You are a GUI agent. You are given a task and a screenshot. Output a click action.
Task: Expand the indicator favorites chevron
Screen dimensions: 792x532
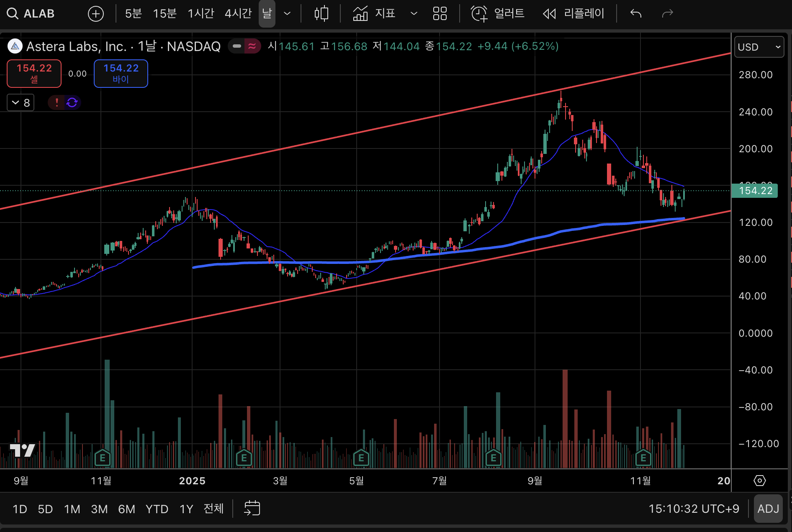click(x=414, y=13)
